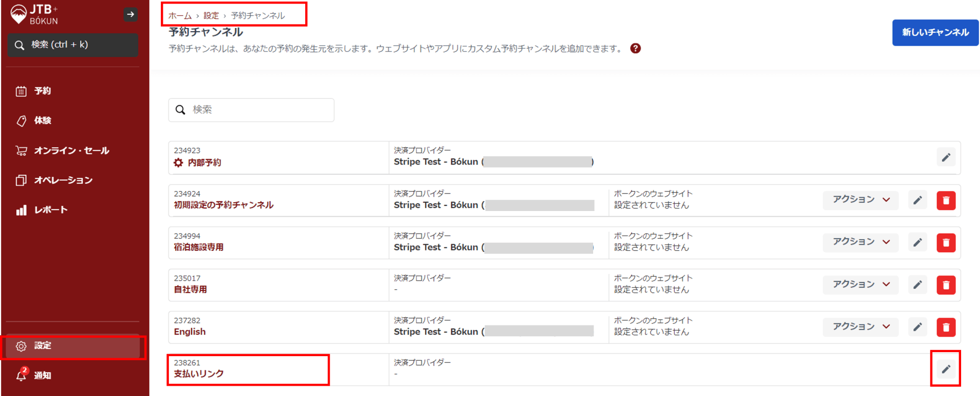The height and width of the screenshot is (396, 980).
Task: Open the 通知 notifications bell
Action: [x=21, y=376]
